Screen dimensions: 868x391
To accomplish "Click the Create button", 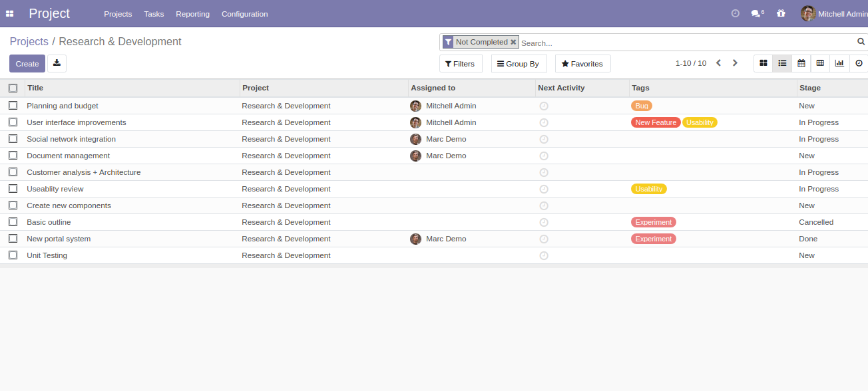I will 27,63.
